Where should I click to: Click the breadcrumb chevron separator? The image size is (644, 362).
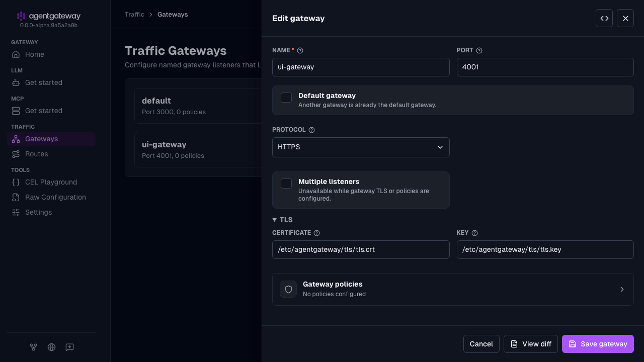(151, 15)
